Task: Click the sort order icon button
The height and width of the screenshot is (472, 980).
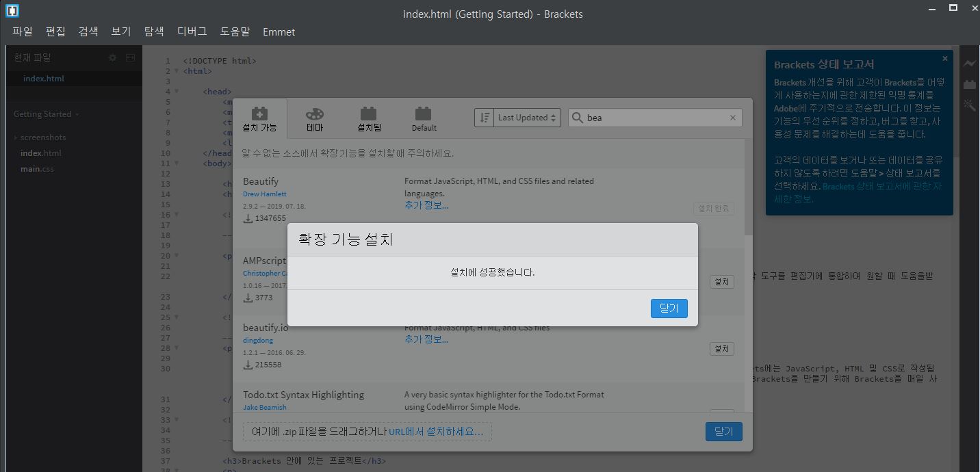Action: 484,118
